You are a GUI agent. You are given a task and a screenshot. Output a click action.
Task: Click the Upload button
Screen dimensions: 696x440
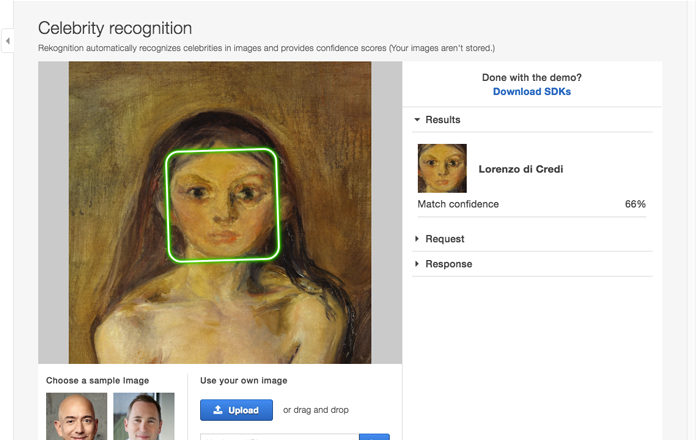point(236,410)
